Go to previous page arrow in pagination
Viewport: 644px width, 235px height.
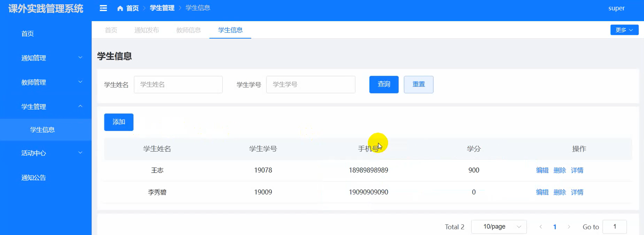(x=541, y=227)
